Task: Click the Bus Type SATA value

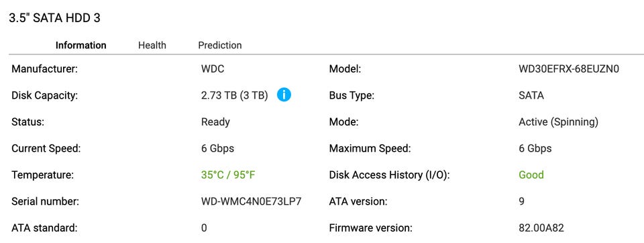Action: point(531,95)
